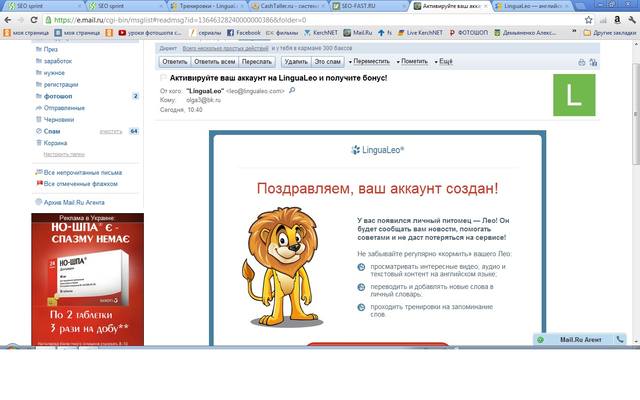Image resolution: width=640 pixels, height=400 pixels.
Task: Open Архив Mail.Ru Агента
Action: (74, 202)
